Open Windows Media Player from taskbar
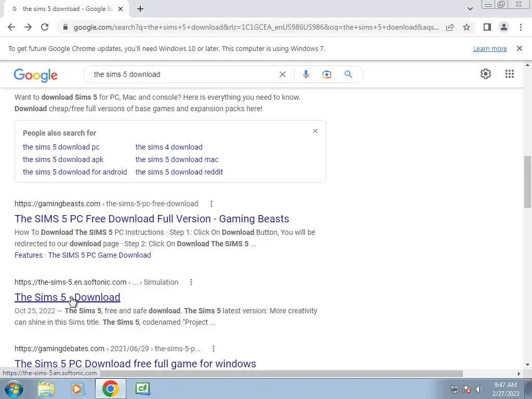The height and width of the screenshot is (399, 532). (77, 389)
